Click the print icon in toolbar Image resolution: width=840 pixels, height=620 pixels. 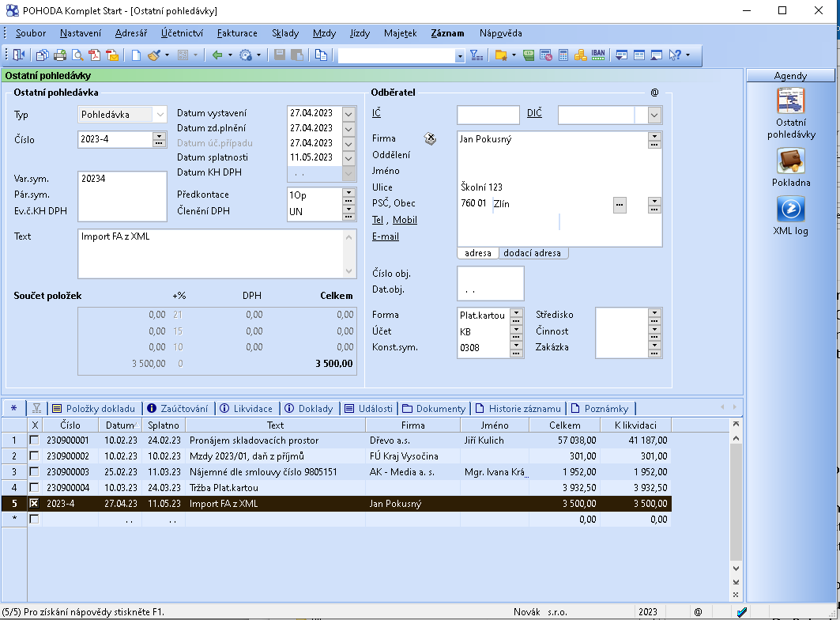point(60,55)
